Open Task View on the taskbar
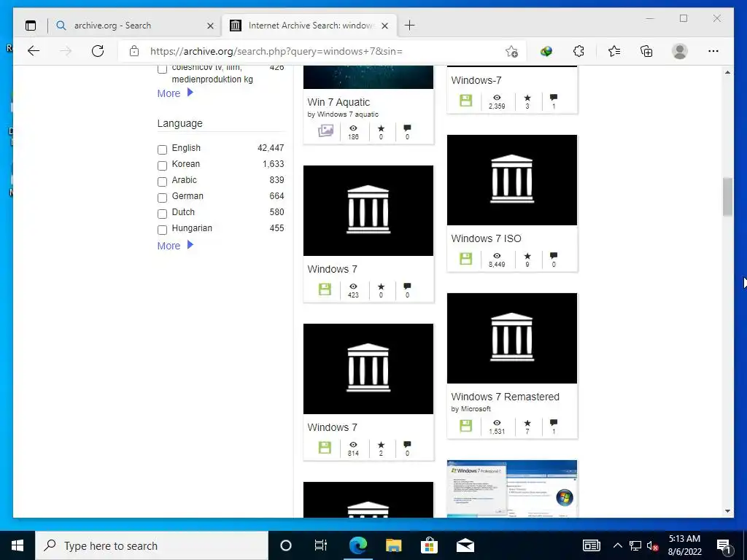 tap(321, 545)
